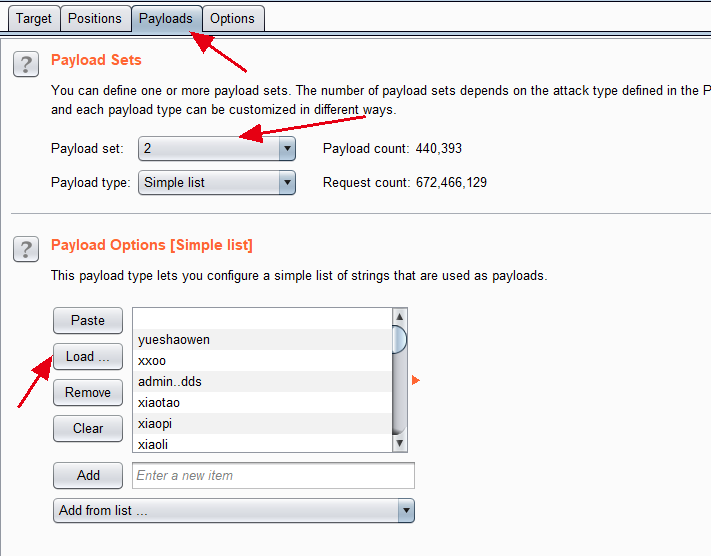Switch to the Target tab
Image resolution: width=711 pixels, height=556 pixels.
point(34,19)
